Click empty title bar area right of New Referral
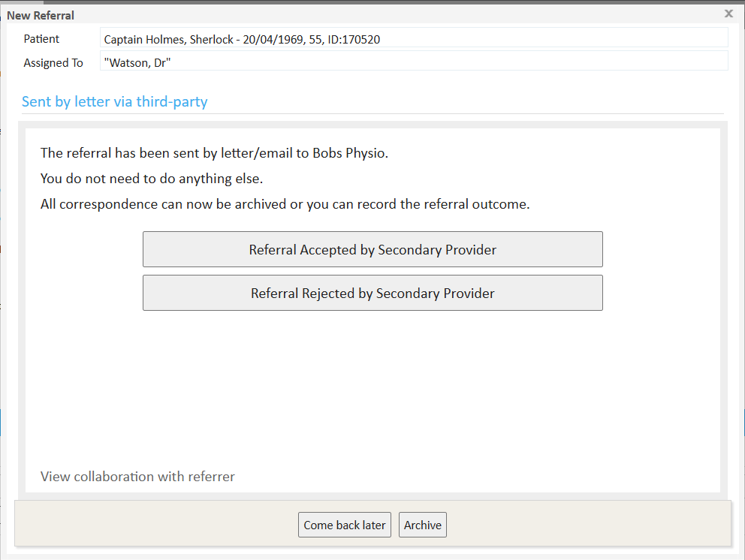This screenshot has height=560, width=745. (x=376, y=15)
